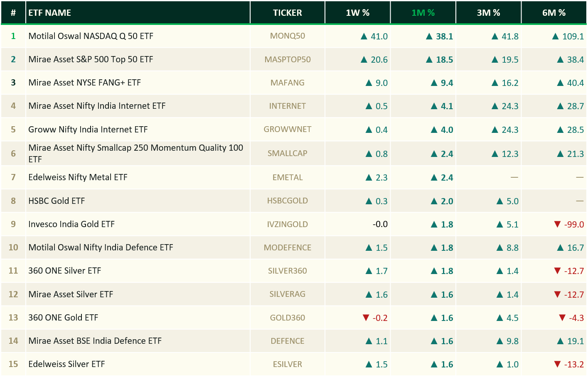Click the 3M % column header
This screenshot has width=588, height=377.
coord(488,13)
